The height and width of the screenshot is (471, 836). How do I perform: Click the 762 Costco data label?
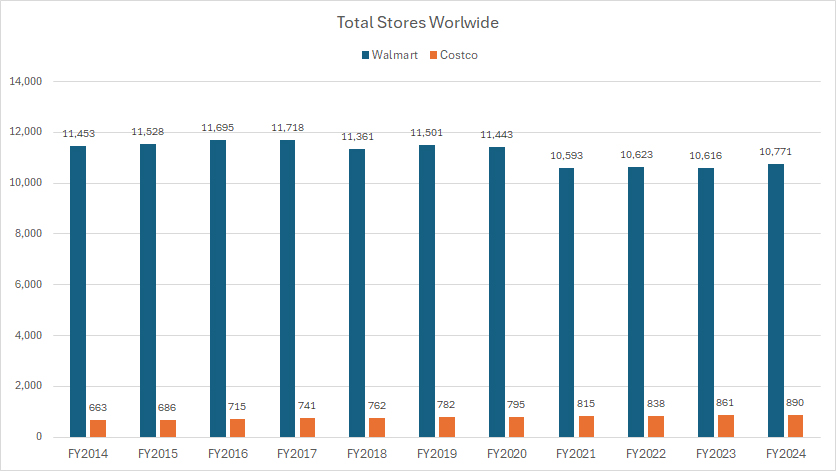[376, 406]
